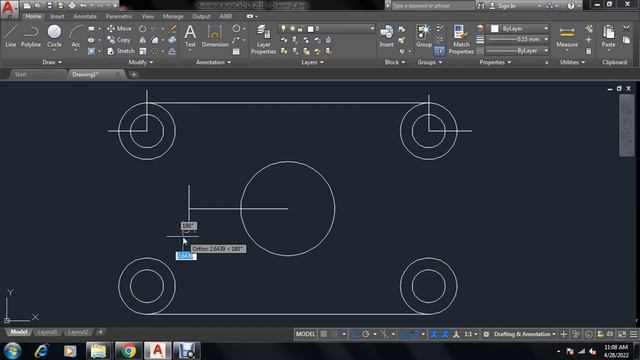Switch to the Parametric ribbon tab
The height and width of the screenshot is (360, 640).
click(119, 17)
